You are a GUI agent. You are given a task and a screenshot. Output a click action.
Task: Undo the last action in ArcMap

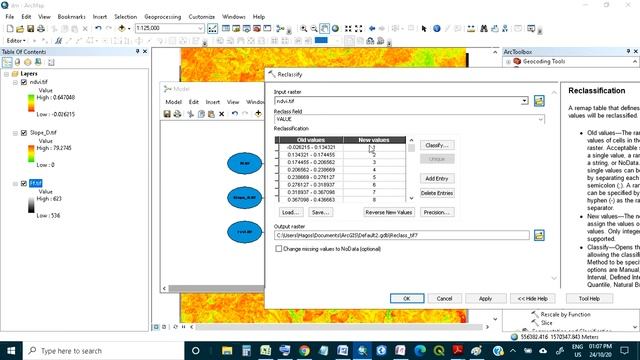pyautogui.click(x=98, y=29)
